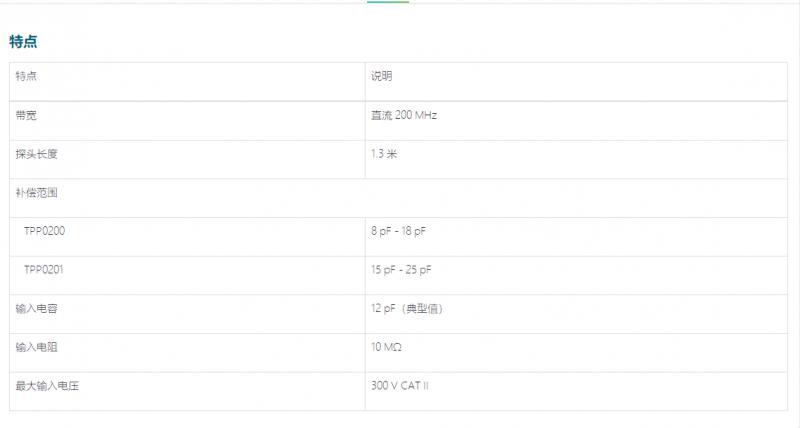800x428 pixels.
Task: Click the 8 pF - 18 pF value
Action: tap(398, 231)
